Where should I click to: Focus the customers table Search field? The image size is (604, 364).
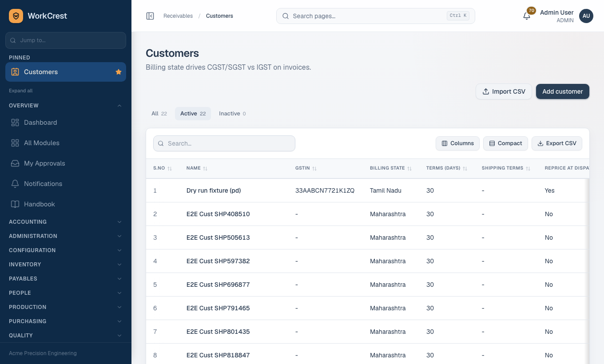click(224, 143)
